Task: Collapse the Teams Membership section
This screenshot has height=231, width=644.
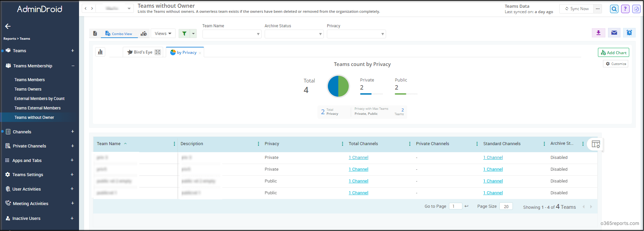Action: (x=73, y=66)
